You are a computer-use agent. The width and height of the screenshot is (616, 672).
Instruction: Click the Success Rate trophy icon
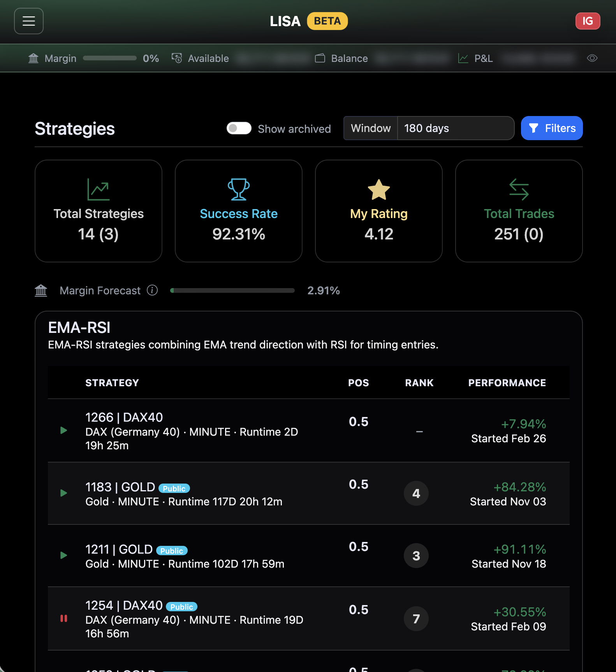pos(239,190)
